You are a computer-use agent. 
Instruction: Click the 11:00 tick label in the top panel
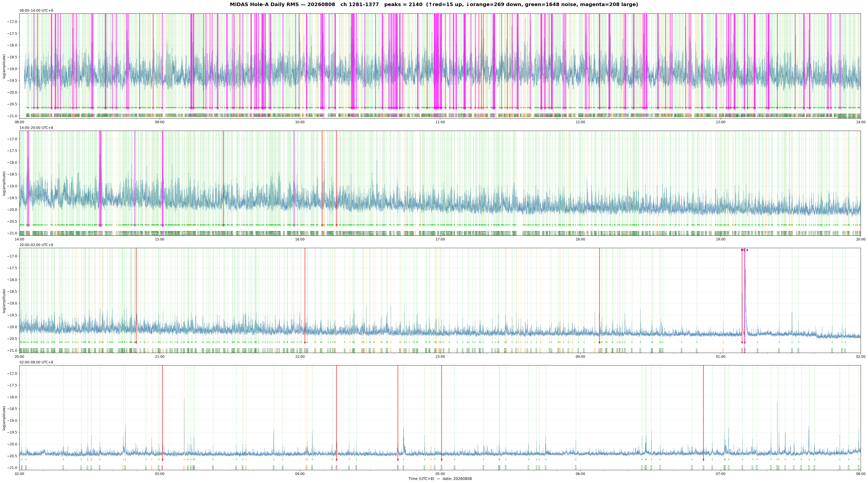440,122
